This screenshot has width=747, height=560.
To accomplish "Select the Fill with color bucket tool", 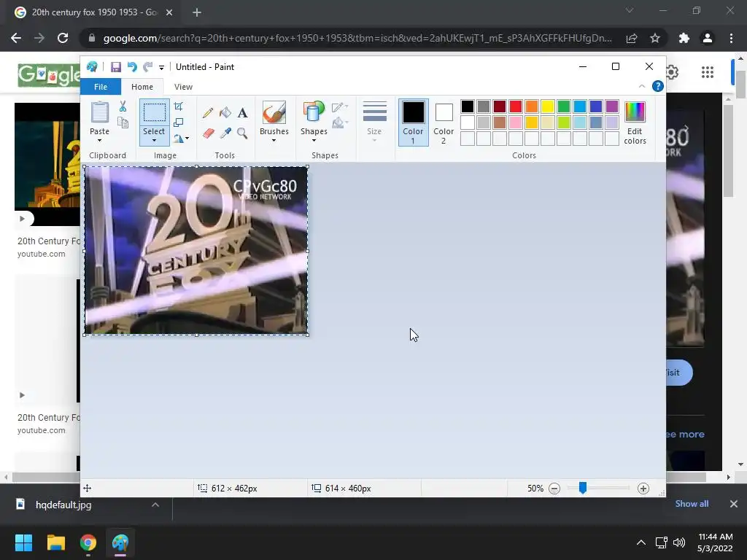I will coord(225,113).
